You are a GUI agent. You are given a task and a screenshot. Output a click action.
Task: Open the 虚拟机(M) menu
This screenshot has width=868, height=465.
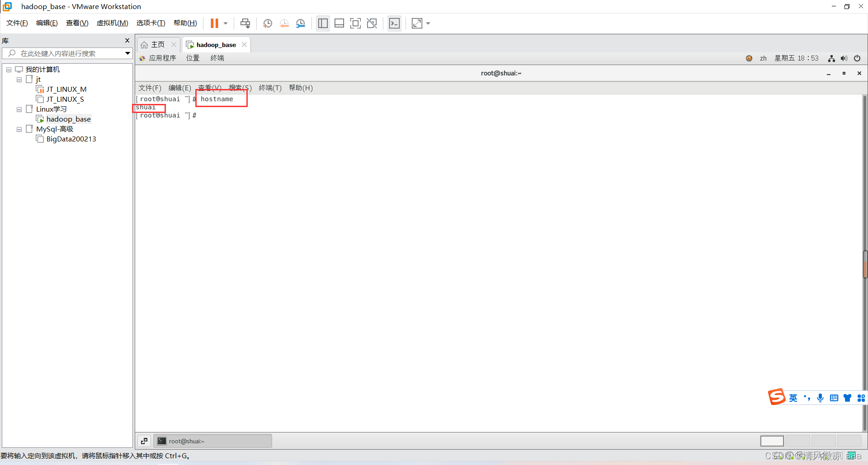(x=113, y=23)
